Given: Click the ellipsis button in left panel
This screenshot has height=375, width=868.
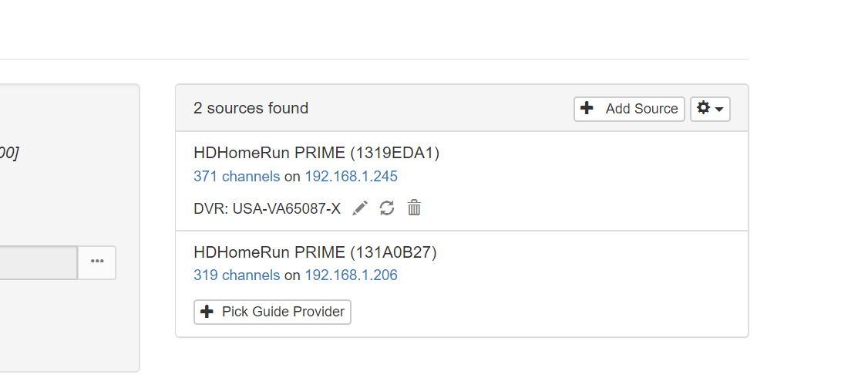Looking at the screenshot, I should click(97, 262).
